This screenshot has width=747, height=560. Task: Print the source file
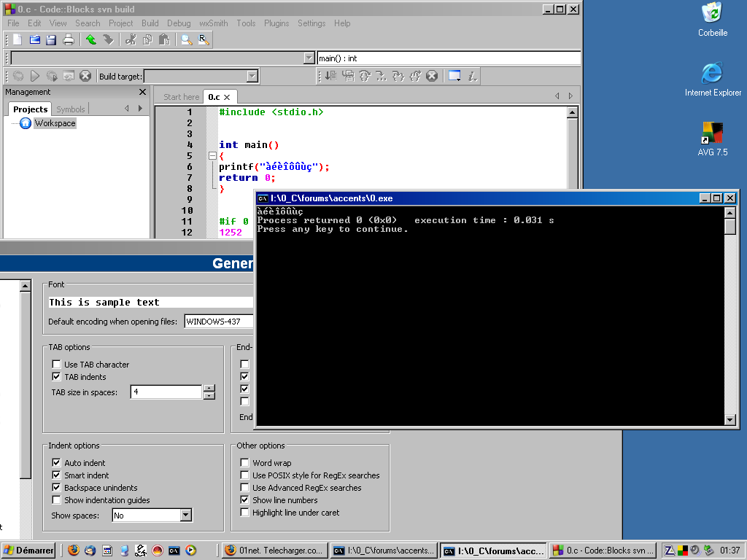67,39
